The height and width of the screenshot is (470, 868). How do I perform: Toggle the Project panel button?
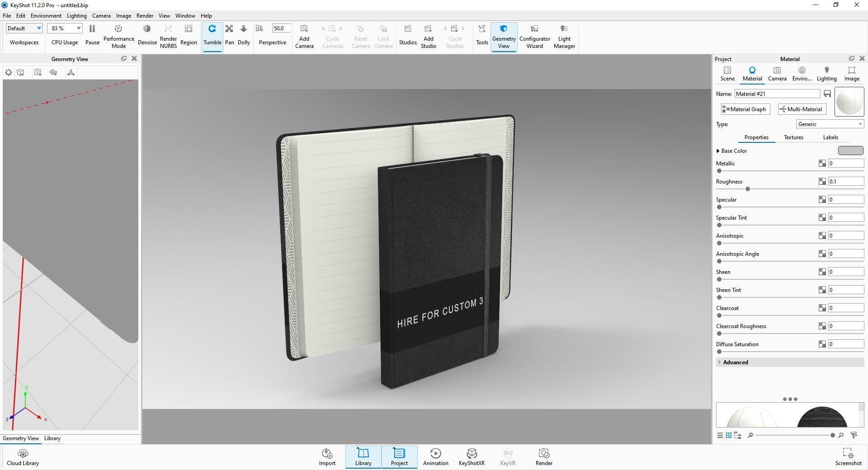coord(399,457)
